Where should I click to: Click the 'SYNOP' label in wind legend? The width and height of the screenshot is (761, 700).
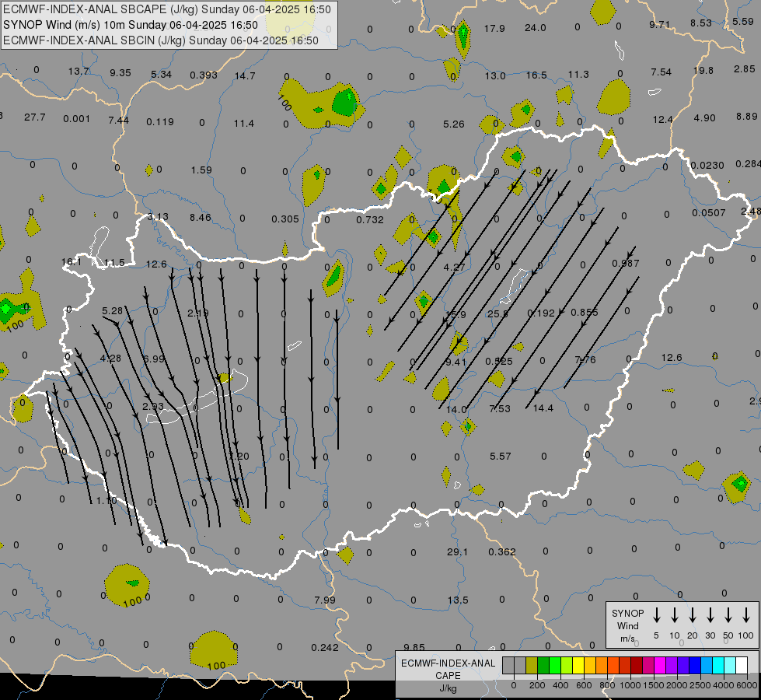[x=627, y=613]
